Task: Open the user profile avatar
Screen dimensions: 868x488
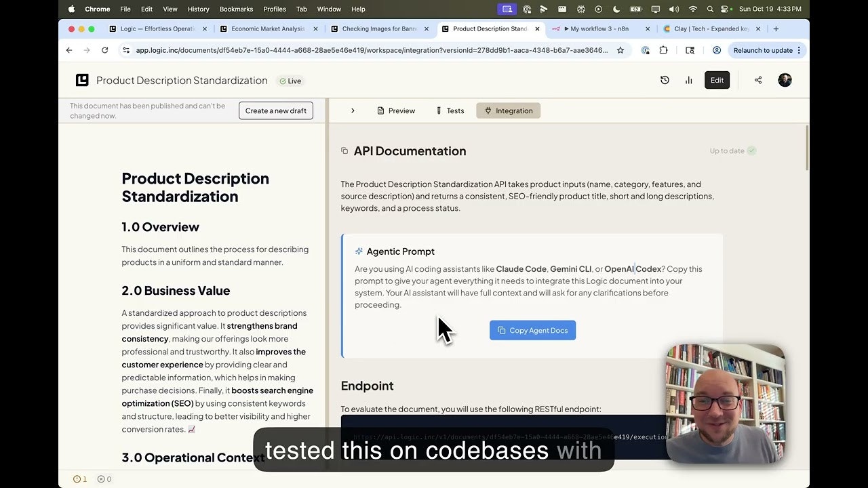Action: [785, 80]
